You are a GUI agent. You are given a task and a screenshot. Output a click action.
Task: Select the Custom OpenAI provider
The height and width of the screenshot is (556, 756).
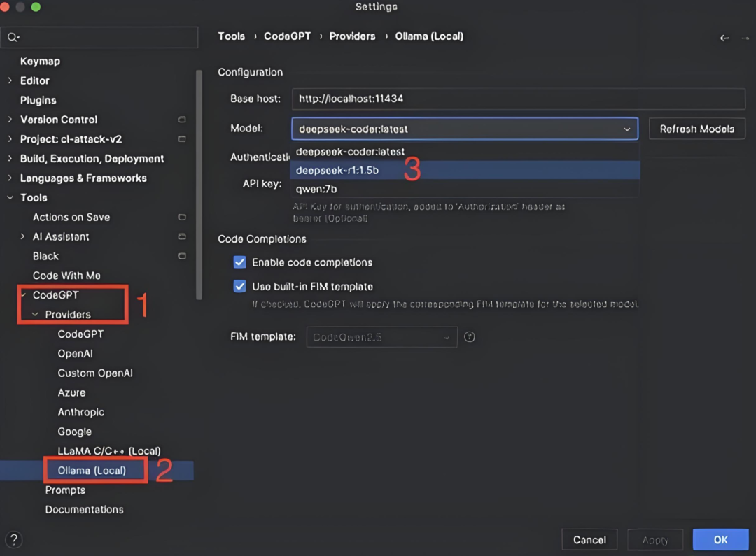click(x=95, y=373)
